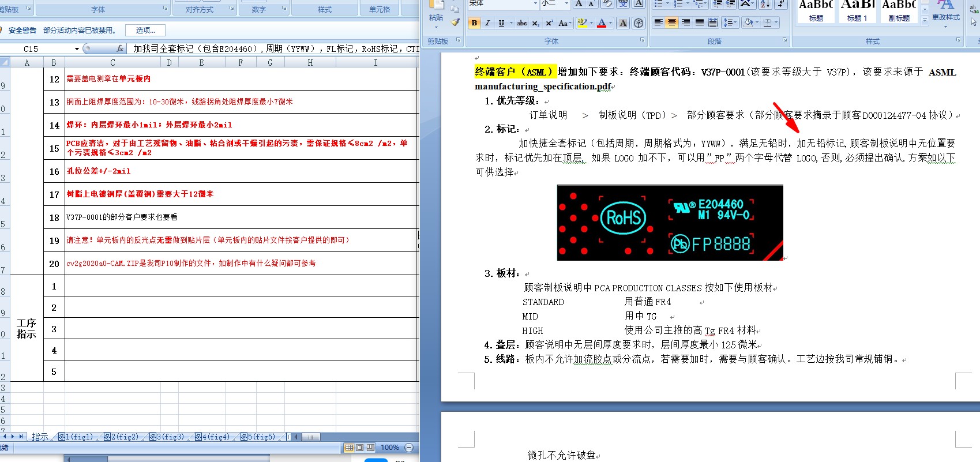
Task: Apply red font color button
Action: (x=602, y=23)
